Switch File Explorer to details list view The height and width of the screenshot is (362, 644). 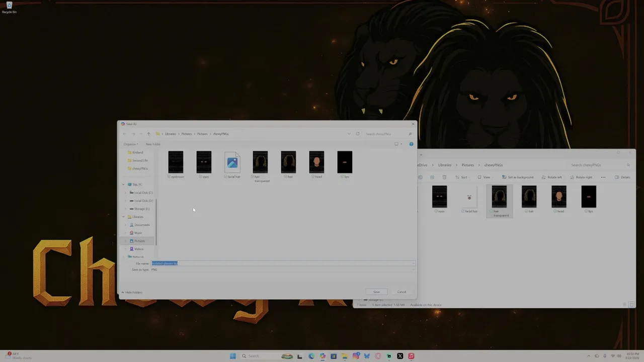[624, 305]
